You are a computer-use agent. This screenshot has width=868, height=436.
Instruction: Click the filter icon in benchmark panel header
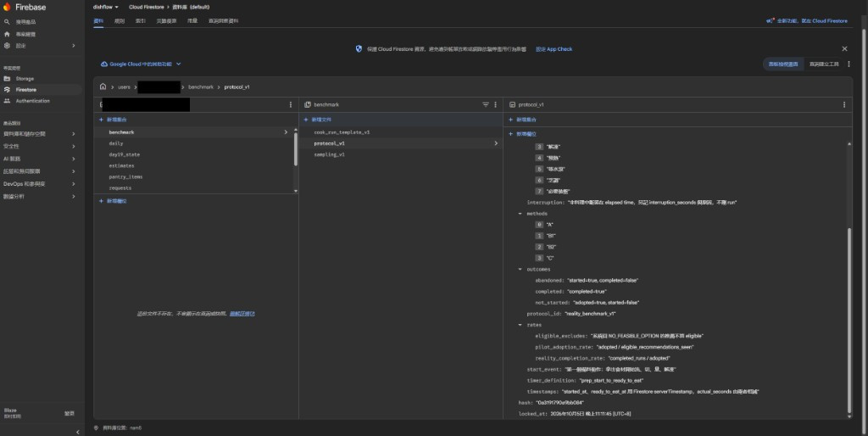click(486, 104)
